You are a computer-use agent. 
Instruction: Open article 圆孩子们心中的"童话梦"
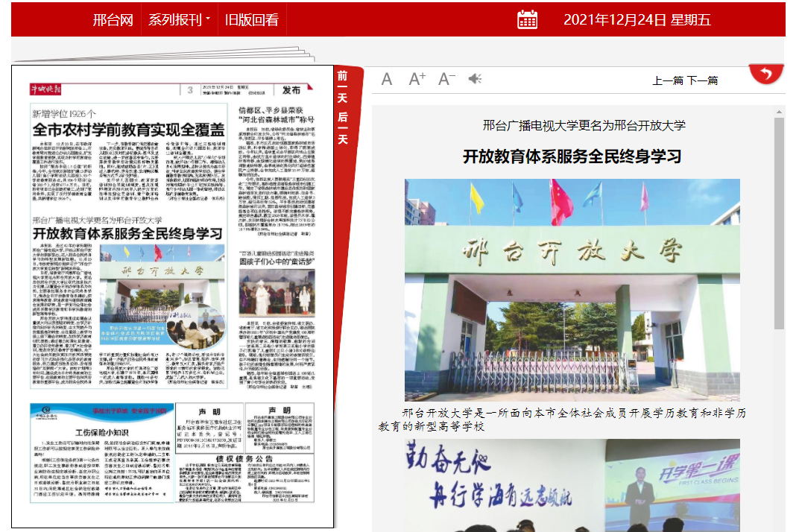[277, 262]
